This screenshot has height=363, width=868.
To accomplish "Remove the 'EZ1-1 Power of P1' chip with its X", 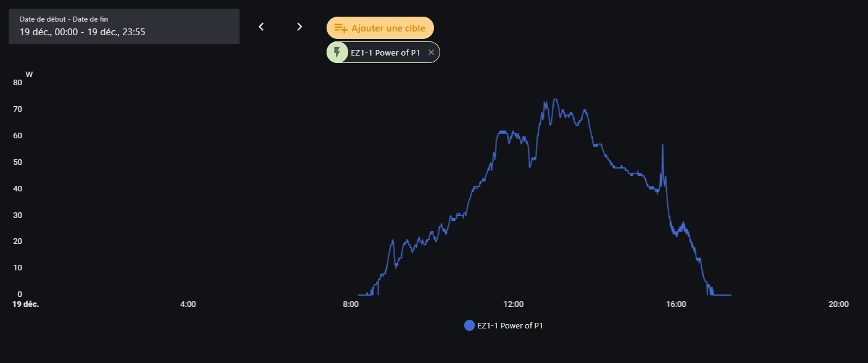I will point(431,52).
